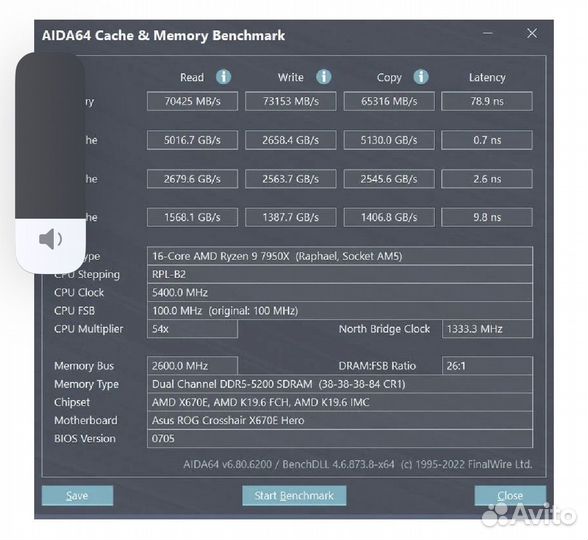Click the memory copy value 65316 MB/s
The width and height of the screenshot is (588, 540).
[x=389, y=101]
